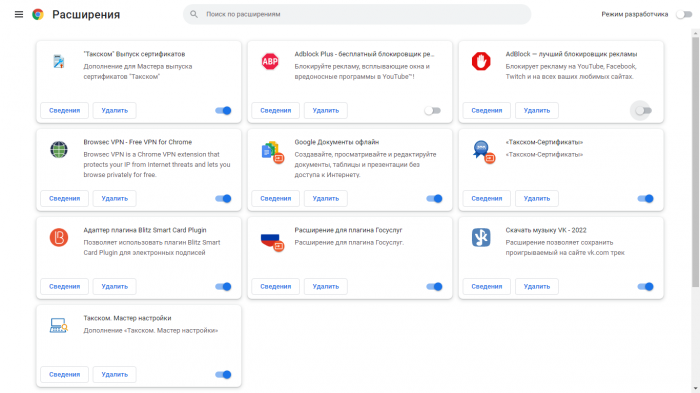Click the Госуслуг plugin flag icon
Screen dimensions: 700x393
[272, 242]
